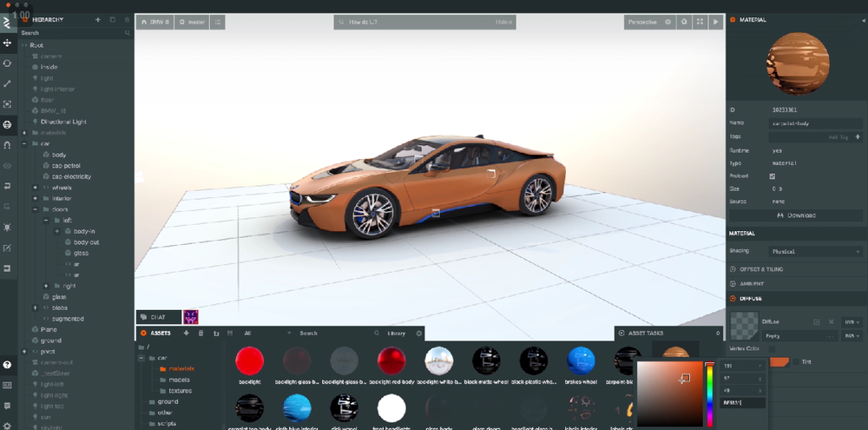Viewport: 868px width, 430px height.
Task: Click the orange diffuse color swatch
Action: click(x=779, y=362)
